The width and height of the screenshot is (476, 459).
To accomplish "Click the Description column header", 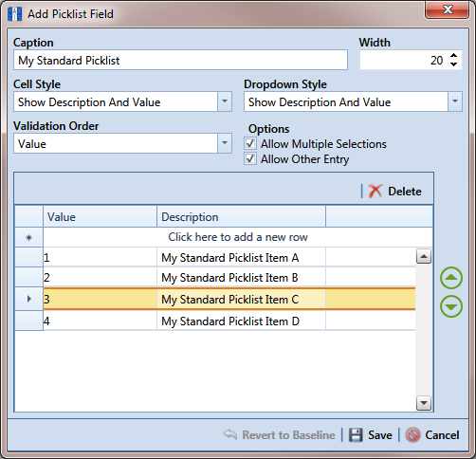I will (241, 216).
